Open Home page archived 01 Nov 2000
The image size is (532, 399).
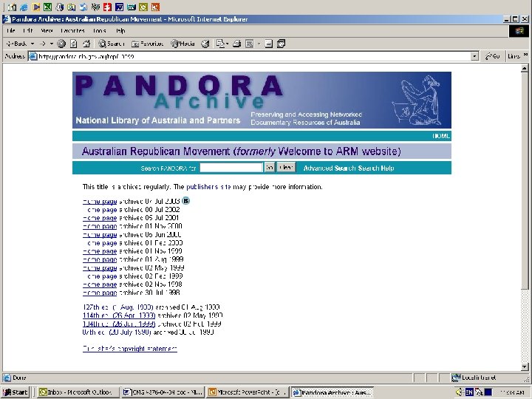click(100, 227)
